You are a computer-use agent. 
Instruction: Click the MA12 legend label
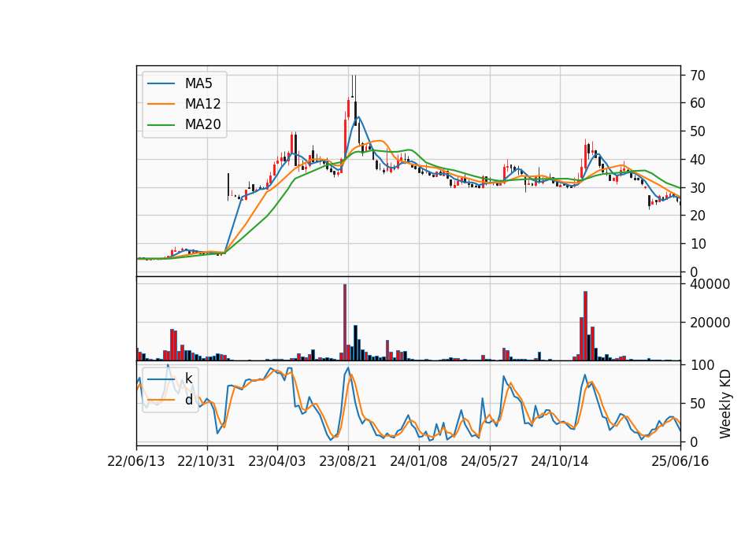[202, 104]
